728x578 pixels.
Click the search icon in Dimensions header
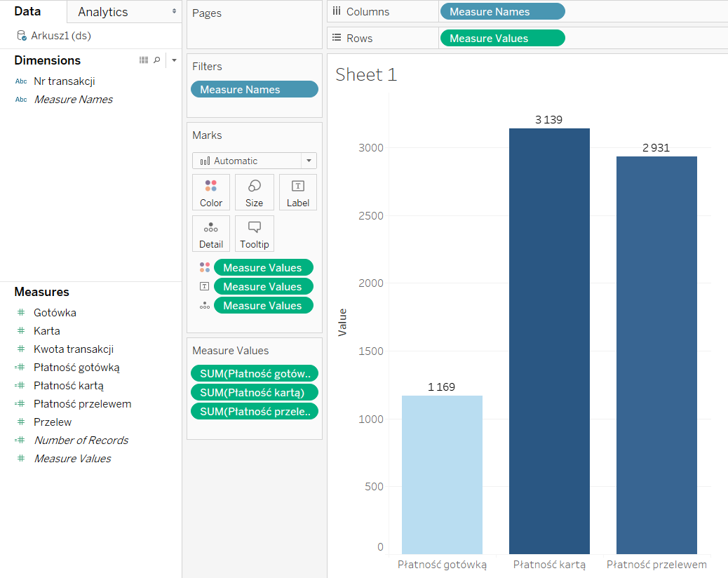coord(156,60)
